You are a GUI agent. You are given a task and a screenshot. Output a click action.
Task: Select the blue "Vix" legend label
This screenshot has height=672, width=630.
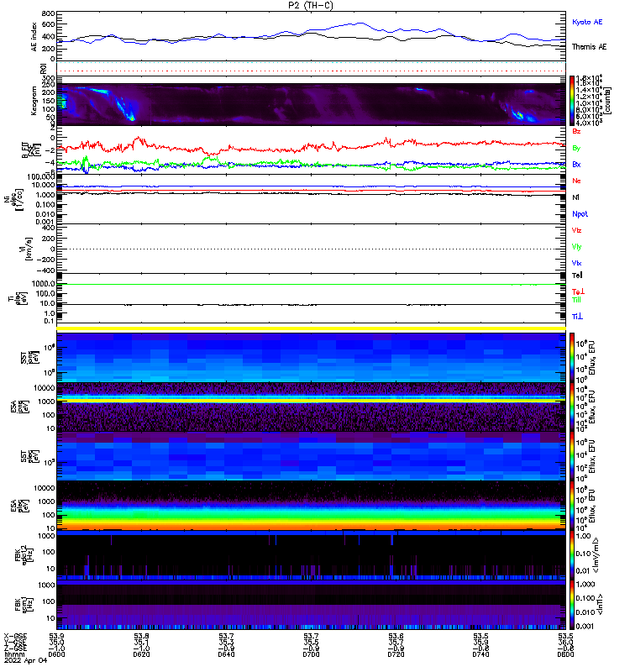tap(576, 263)
